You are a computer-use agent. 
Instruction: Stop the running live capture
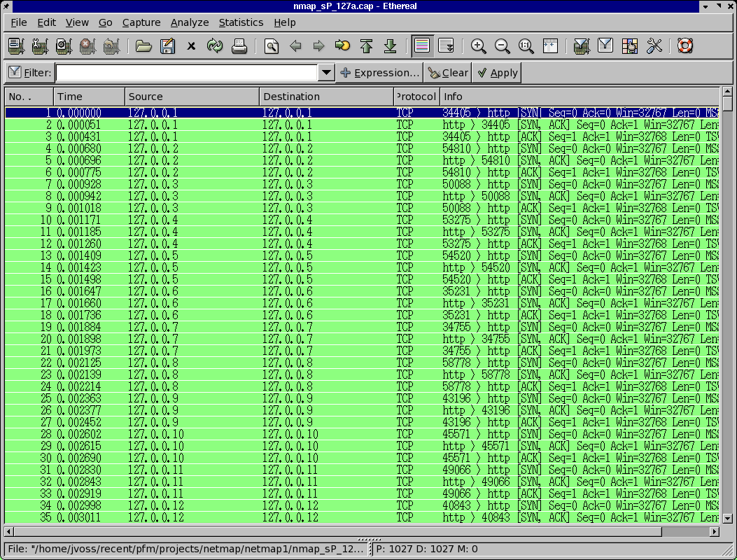coord(87,45)
